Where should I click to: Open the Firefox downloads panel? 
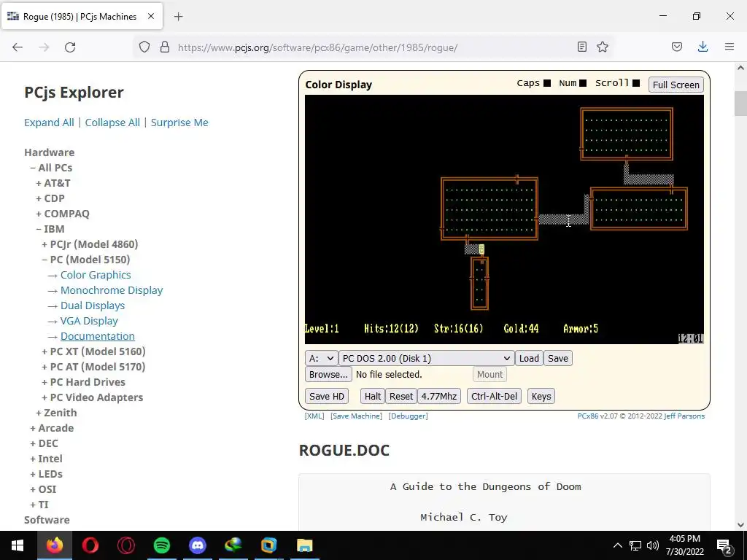tap(703, 47)
